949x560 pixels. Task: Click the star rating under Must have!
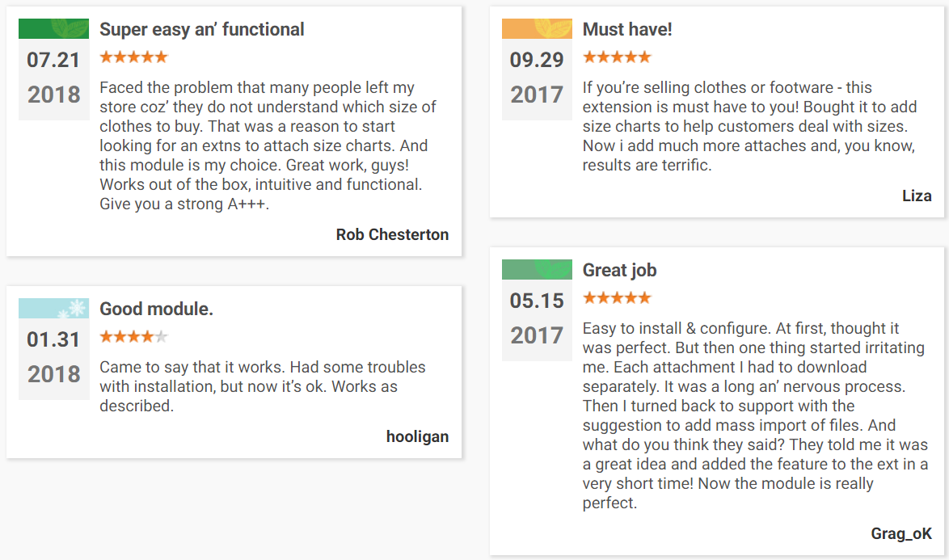coord(616,57)
